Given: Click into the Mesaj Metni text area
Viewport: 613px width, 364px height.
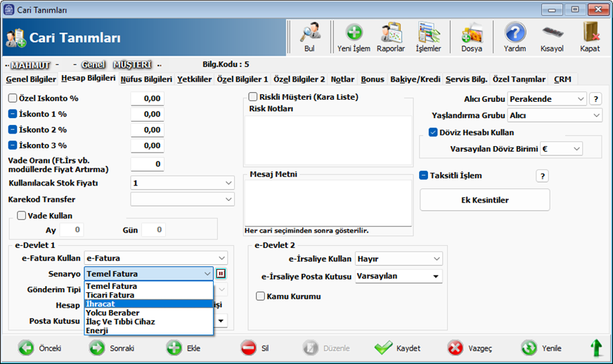Looking at the screenshot, I should (328, 202).
